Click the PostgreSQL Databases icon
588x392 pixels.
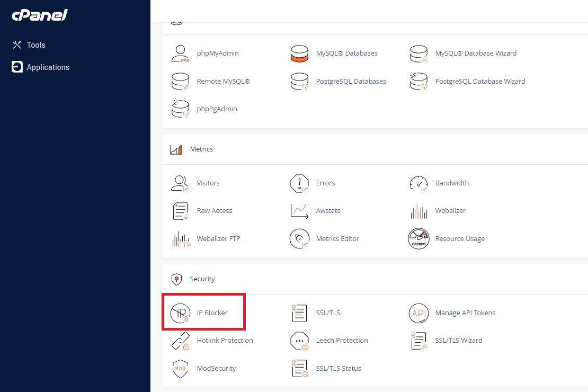tap(299, 82)
